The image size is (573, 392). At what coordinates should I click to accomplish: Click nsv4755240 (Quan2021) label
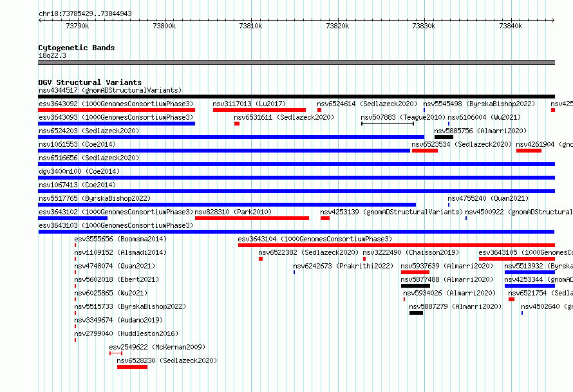tap(488, 198)
